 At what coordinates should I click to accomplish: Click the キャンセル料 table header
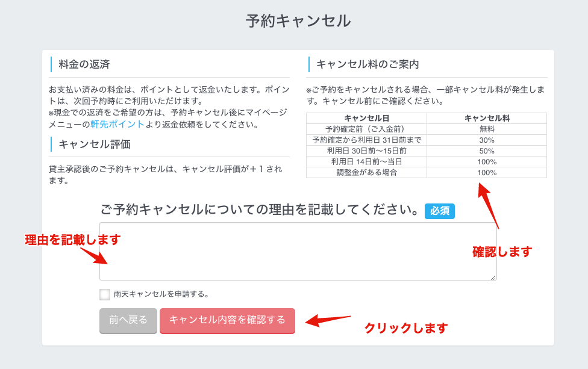(x=487, y=119)
